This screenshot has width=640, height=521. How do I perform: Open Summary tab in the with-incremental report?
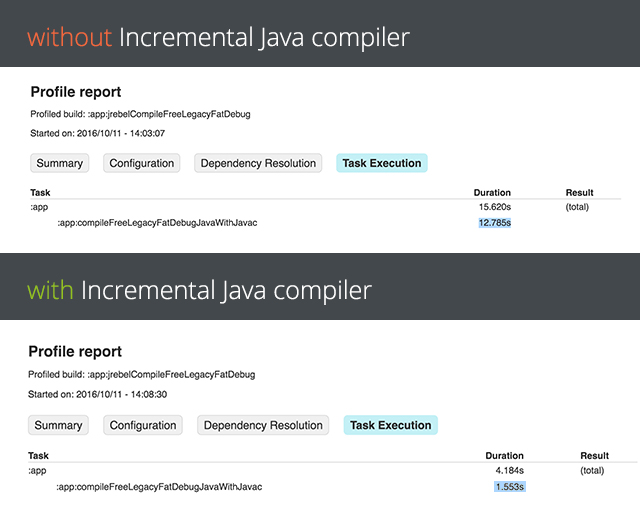(x=59, y=425)
